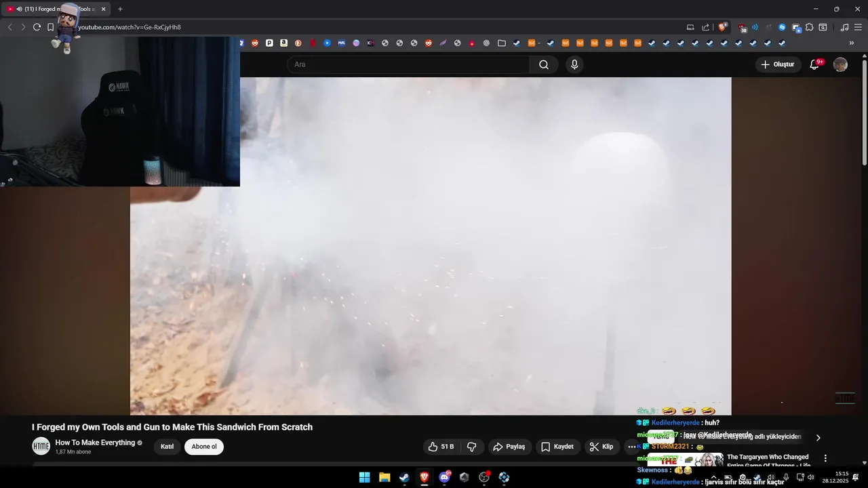868x488 pixels.
Task: Click the Paylaş share button
Action: click(509, 447)
